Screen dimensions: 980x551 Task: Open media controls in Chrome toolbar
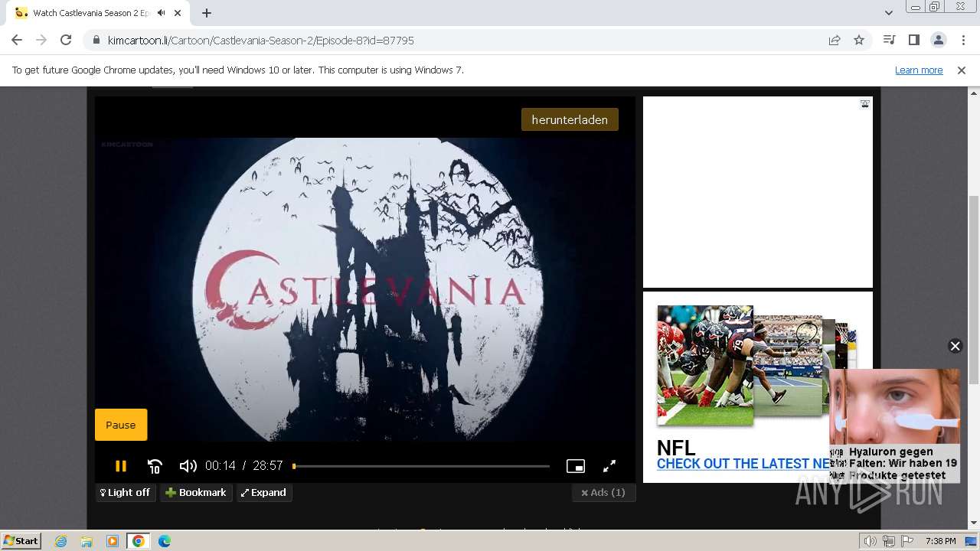pos(889,40)
